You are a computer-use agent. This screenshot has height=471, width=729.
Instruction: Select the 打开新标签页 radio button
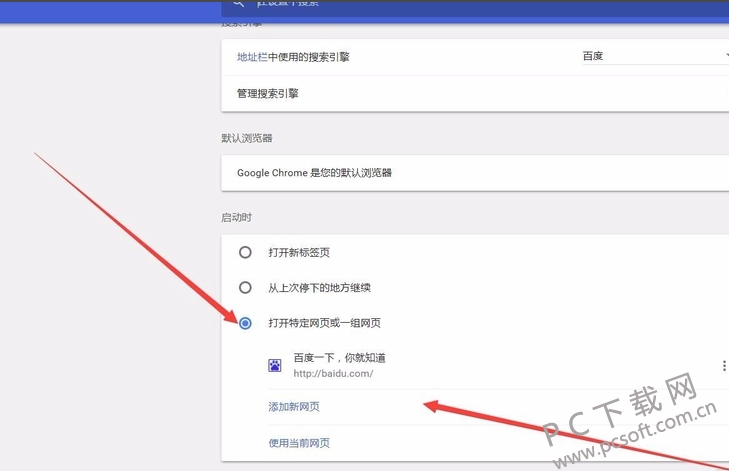point(245,252)
